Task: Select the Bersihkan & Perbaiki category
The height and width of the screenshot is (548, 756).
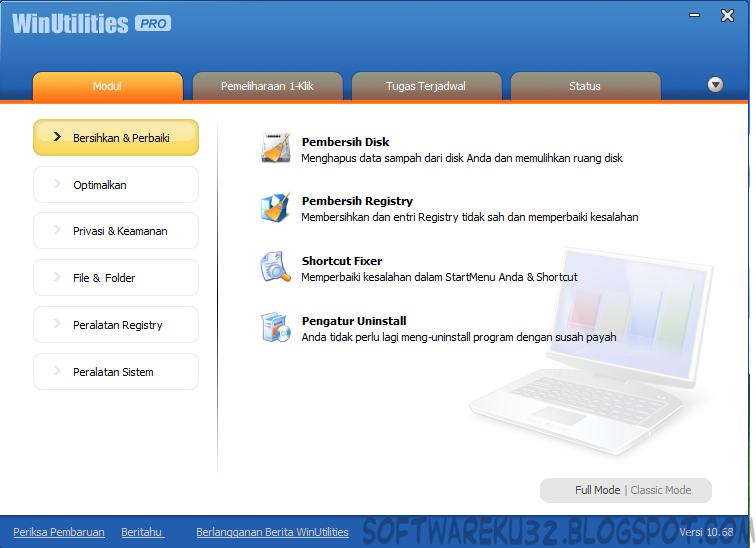Action: point(116,138)
